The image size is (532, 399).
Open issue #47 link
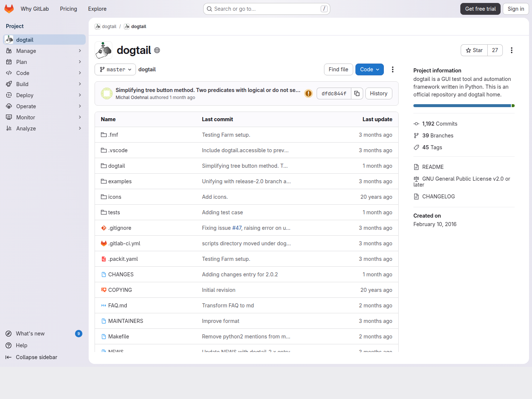pyautogui.click(x=237, y=228)
